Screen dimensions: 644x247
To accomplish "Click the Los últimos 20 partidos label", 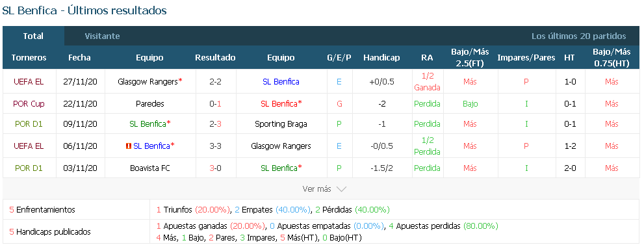I will (x=579, y=36).
